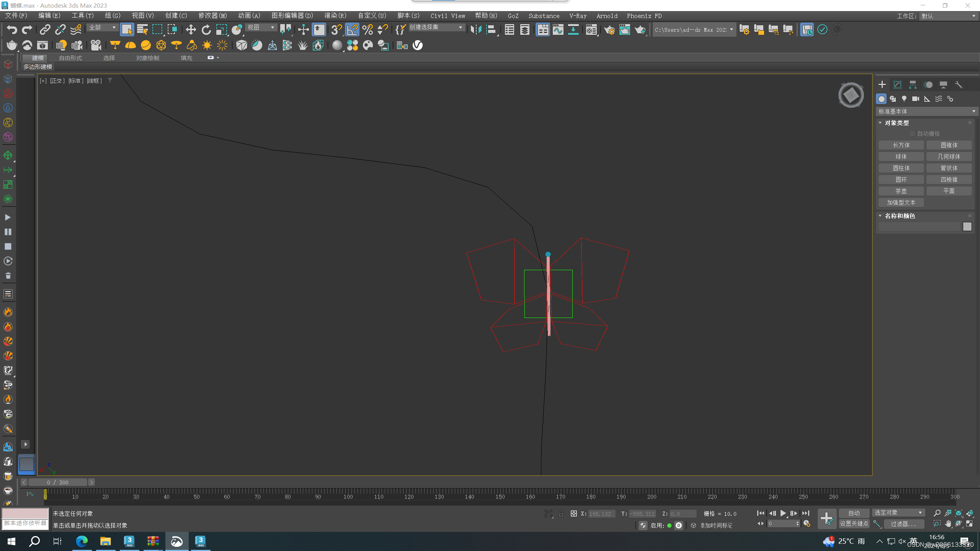Open the 修改器(M) menu
Image resolution: width=980 pixels, height=551 pixels.
[212, 16]
